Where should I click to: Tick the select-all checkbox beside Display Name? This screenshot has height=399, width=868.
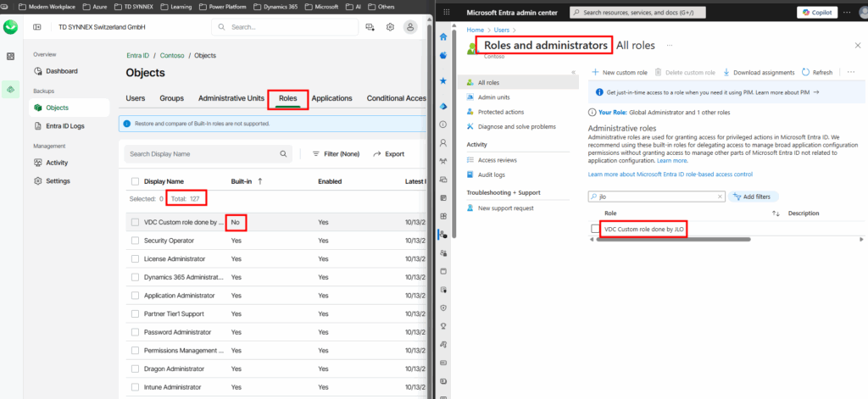click(x=135, y=181)
